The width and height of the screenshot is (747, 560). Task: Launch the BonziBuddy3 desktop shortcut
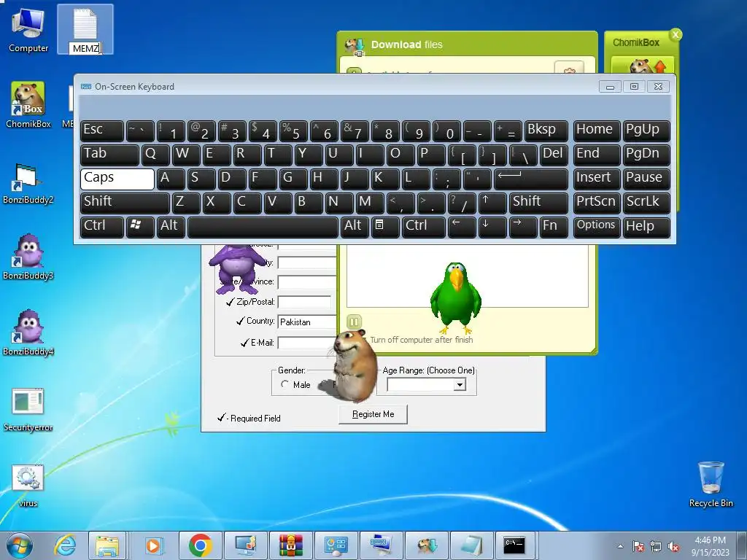pos(28,257)
